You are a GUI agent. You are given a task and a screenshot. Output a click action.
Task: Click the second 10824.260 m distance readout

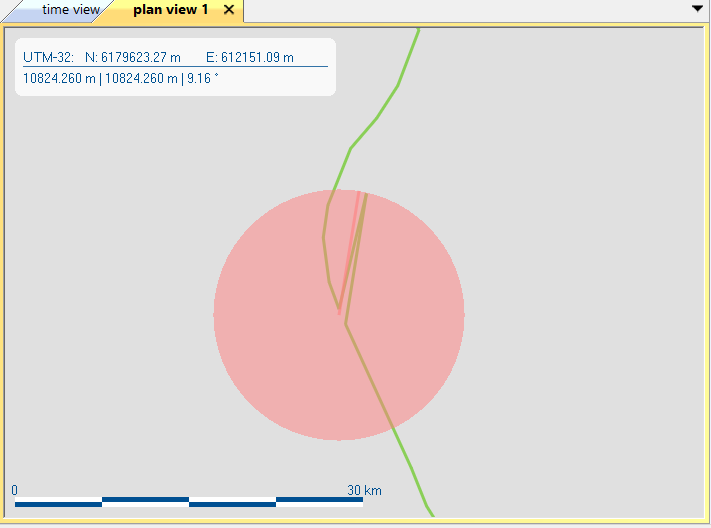coord(141,78)
